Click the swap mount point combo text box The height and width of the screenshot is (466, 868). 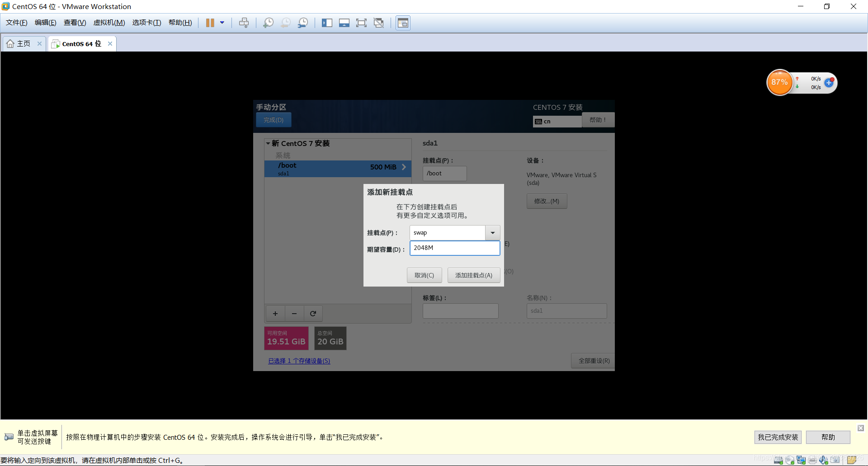[x=448, y=233]
